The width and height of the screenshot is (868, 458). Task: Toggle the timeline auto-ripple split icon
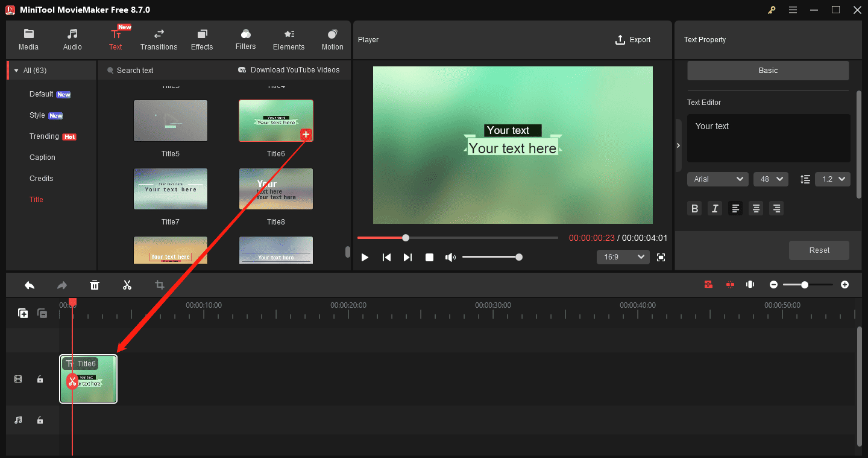[x=730, y=284]
